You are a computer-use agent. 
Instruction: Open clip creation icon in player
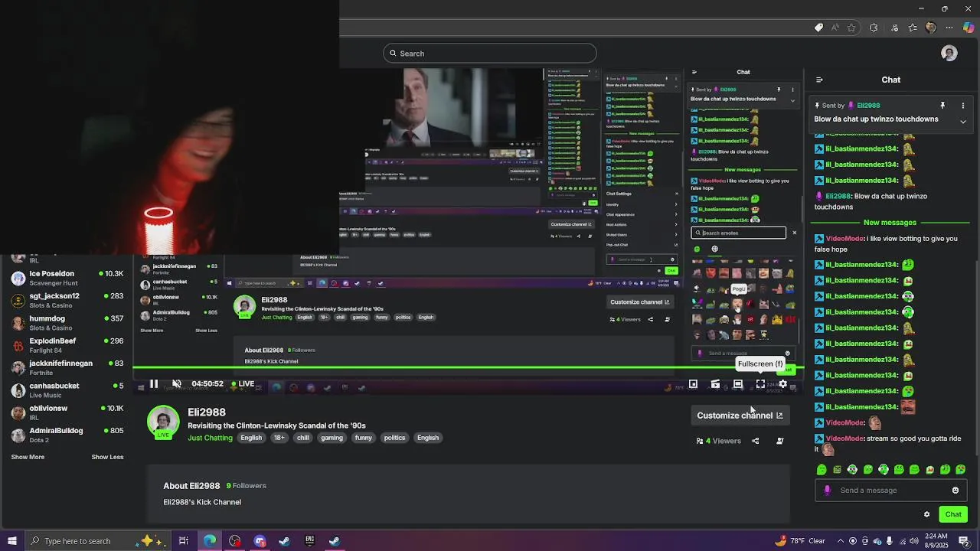(715, 384)
